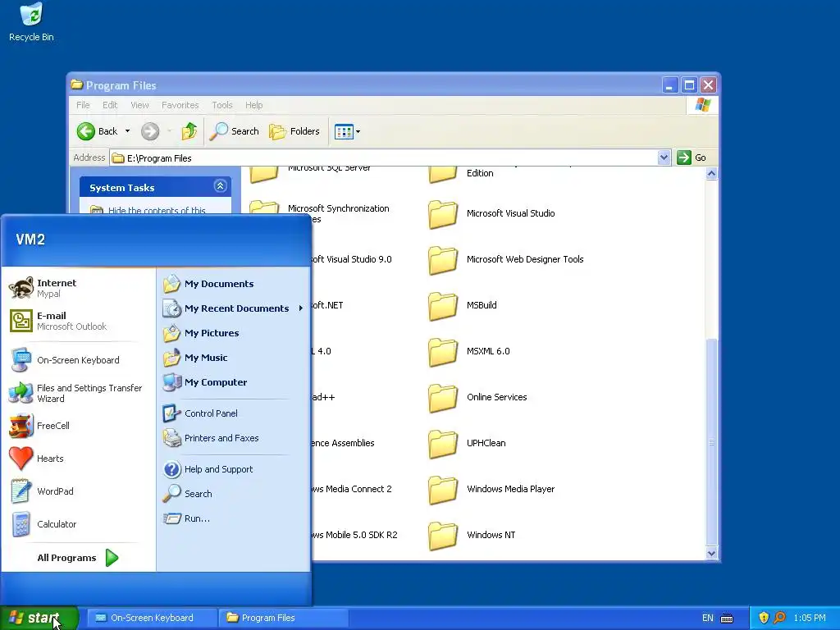Viewport: 840px width, 630px height.
Task: Open Control Panel
Action: pos(233,413)
